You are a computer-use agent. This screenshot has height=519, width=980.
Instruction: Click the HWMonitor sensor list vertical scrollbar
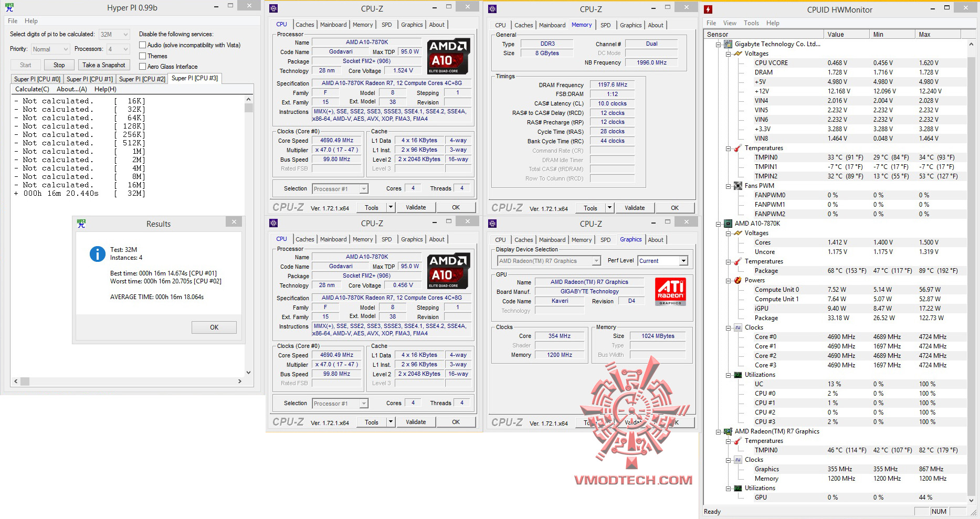click(971, 272)
